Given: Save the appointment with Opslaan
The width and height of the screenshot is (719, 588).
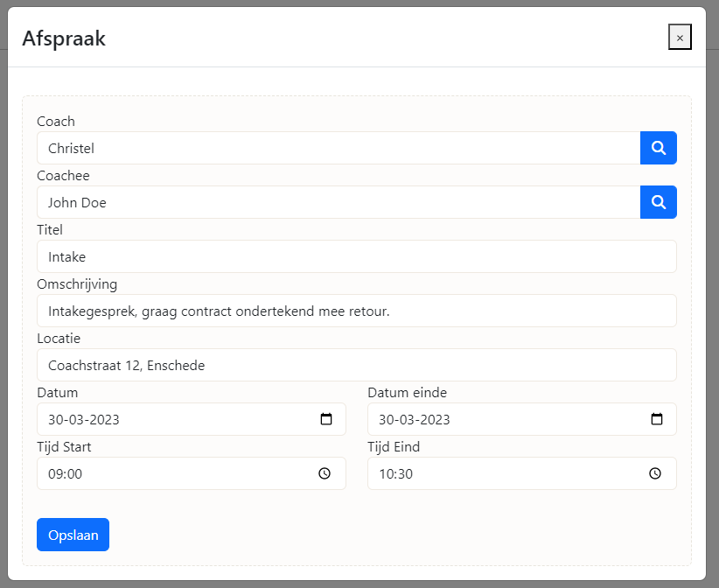Looking at the screenshot, I should (x=73, y=535).
